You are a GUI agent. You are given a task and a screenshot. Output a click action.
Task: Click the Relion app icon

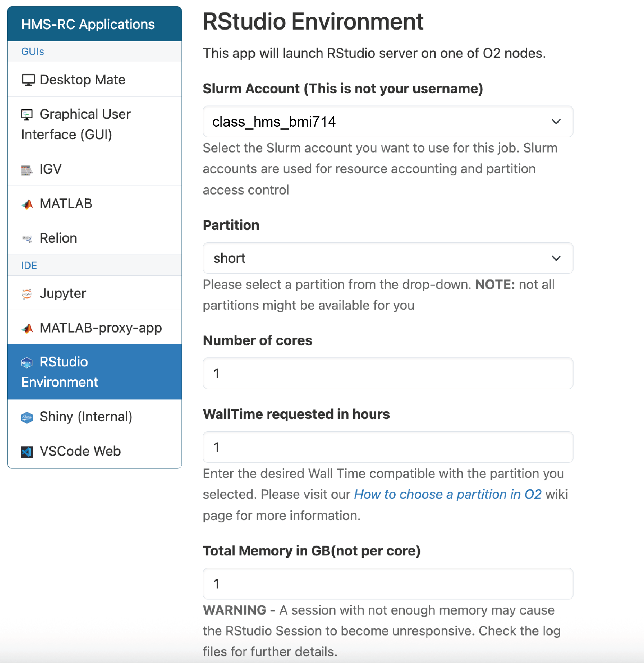(x=27, y=239)
